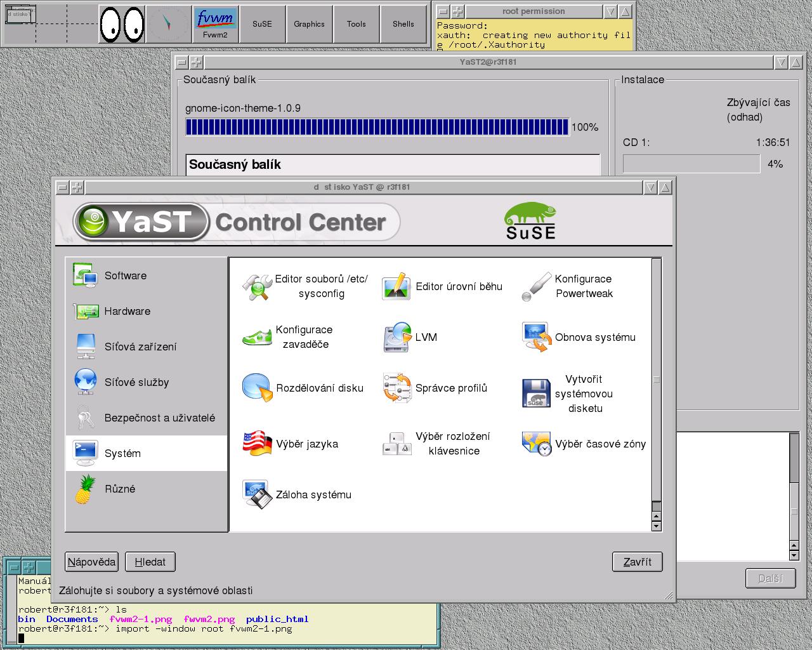Select Síťové služby globe icon
The image size is (812, 650).
click(x=85, y=382)
